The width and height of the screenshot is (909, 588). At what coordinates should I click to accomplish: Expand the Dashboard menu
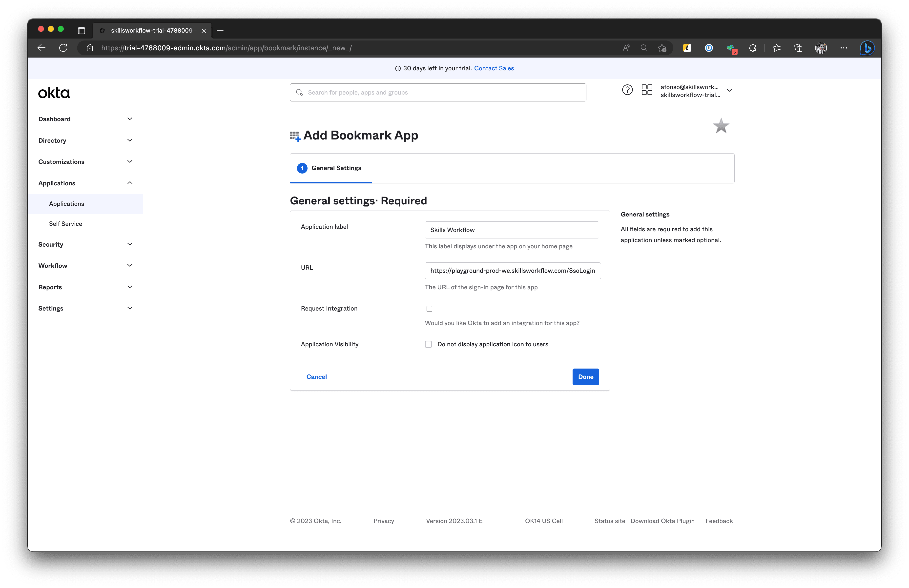[x=85, y=119]
